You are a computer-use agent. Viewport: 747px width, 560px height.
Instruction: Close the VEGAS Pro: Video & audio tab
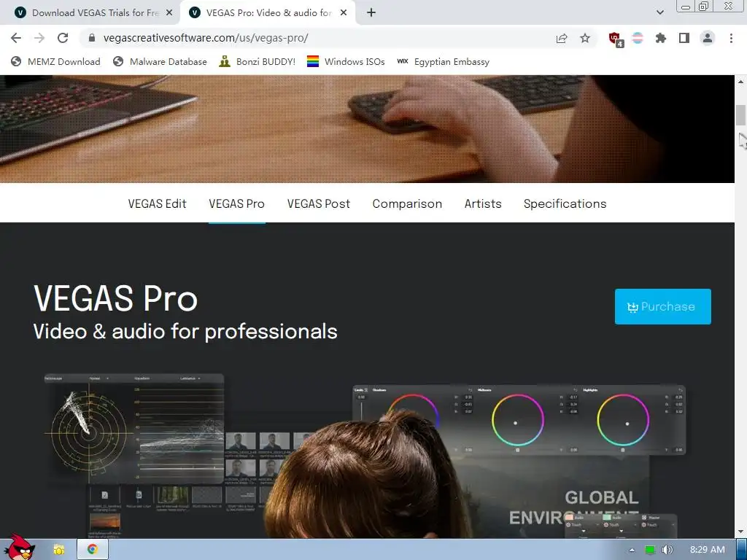pyautogui.click(x=344, y=13)
